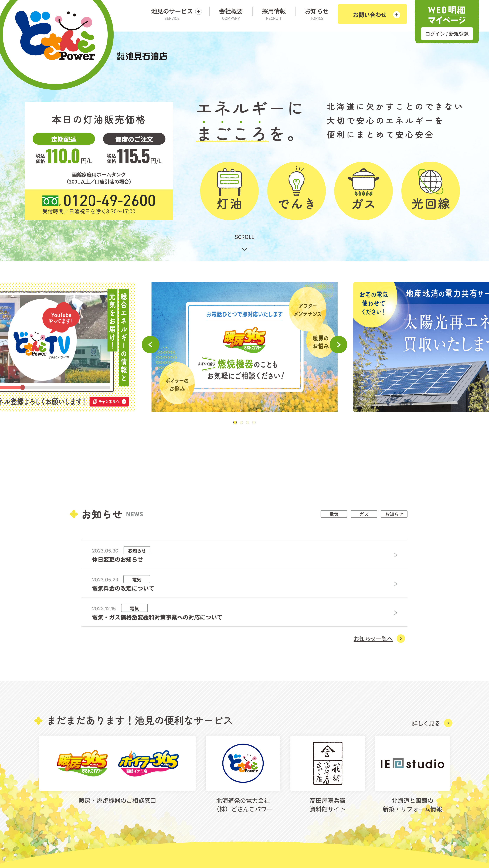
Task: Open the でんき lightbulb circle icon
Action: click(296, 191)
